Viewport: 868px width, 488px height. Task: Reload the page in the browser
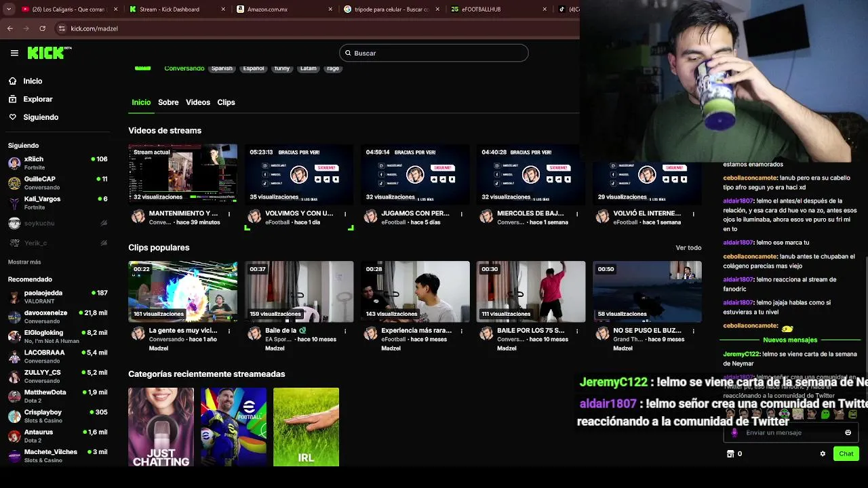pos(43,28)
